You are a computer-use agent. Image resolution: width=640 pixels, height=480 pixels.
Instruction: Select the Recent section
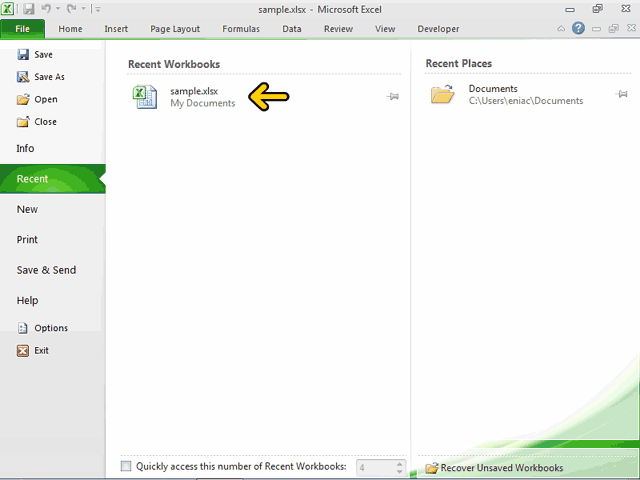tap(53, 179)
